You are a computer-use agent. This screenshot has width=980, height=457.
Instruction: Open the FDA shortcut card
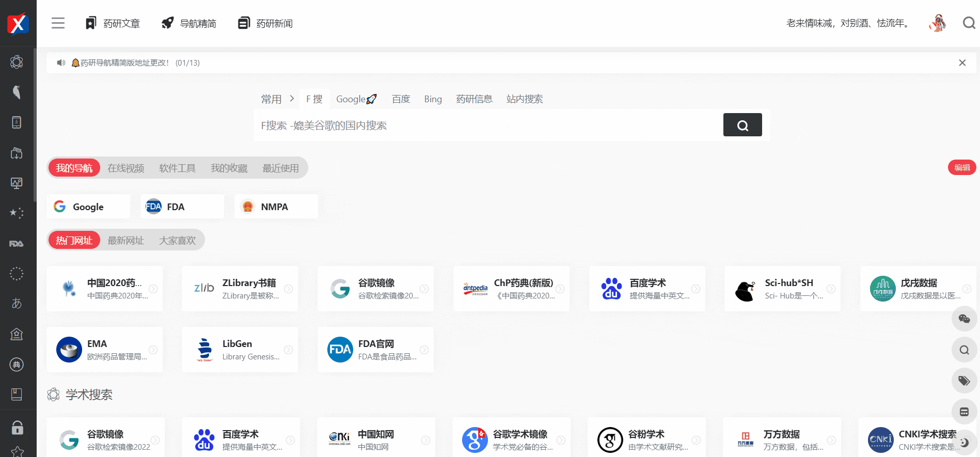182,207
